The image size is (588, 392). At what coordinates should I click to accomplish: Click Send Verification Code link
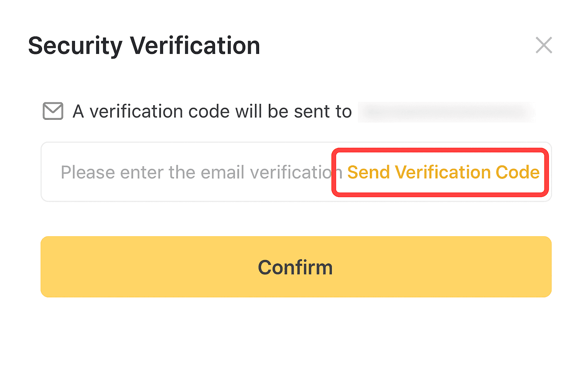tap(443, 172)
